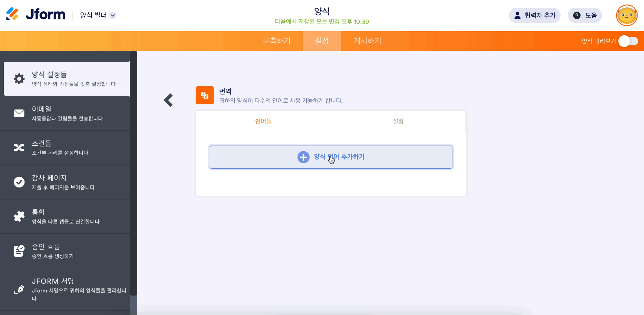Click the 양식 언어 추가하기 button
Viewport: 644px width, 315px height.
(x=331, y=157)
